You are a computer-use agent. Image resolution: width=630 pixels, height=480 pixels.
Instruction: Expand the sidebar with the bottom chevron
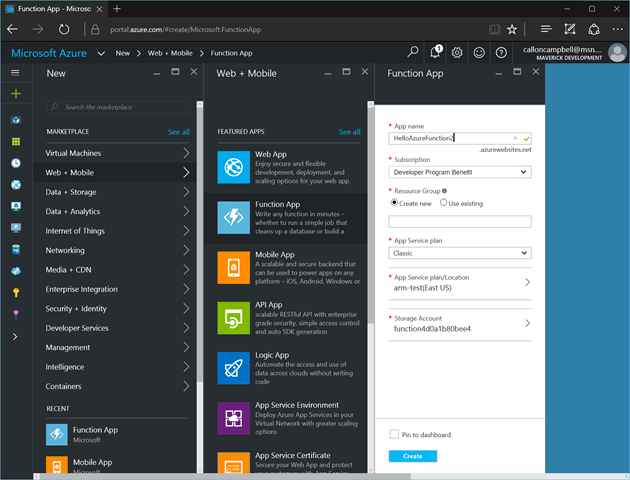(x=15, y=337)
